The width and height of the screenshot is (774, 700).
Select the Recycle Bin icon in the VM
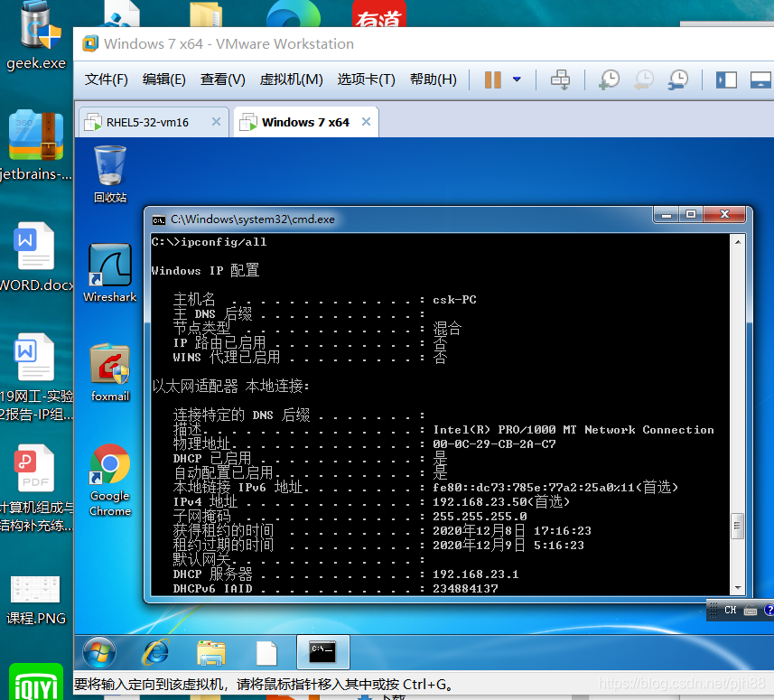click(x=110, y=173)
